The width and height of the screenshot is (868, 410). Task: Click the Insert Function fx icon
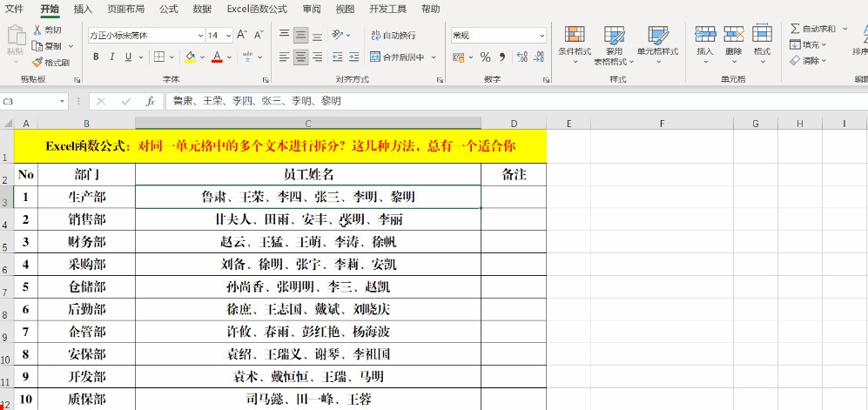(150, 101)
